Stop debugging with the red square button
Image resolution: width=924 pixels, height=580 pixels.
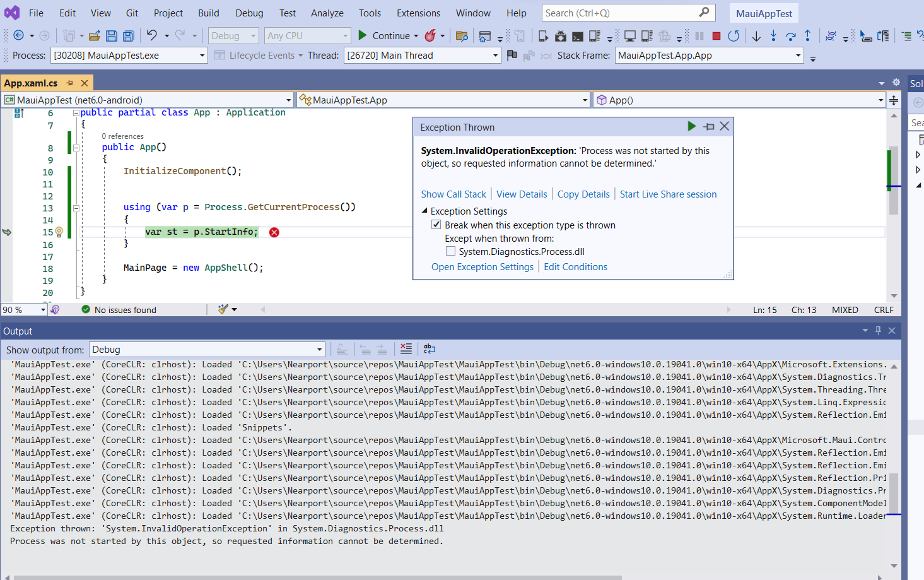click(x=716, y=36)
